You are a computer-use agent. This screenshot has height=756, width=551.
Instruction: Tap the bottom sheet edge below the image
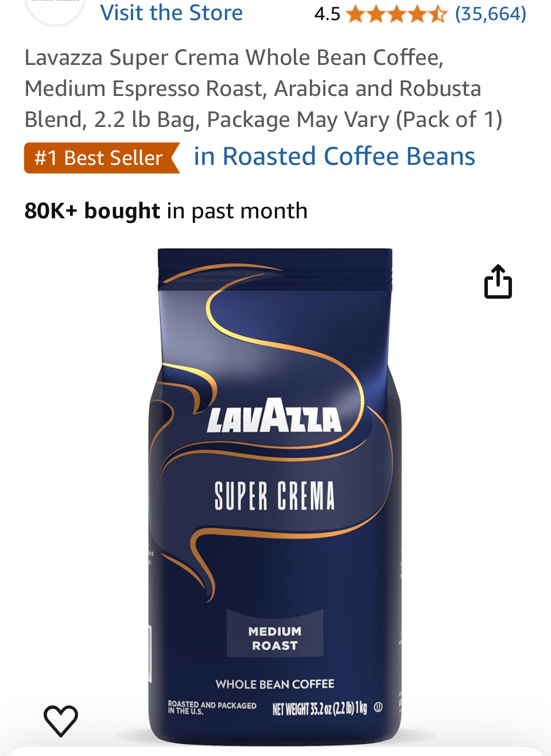click(275, 751)
